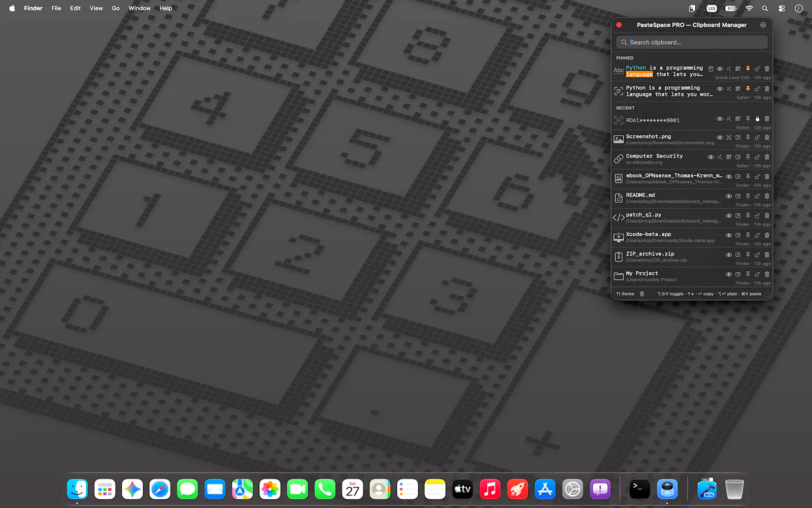The width and height of the screenshot is (812, 508).
Task: Delete the ebook_OPNsense item
Action: click(767, 176)
